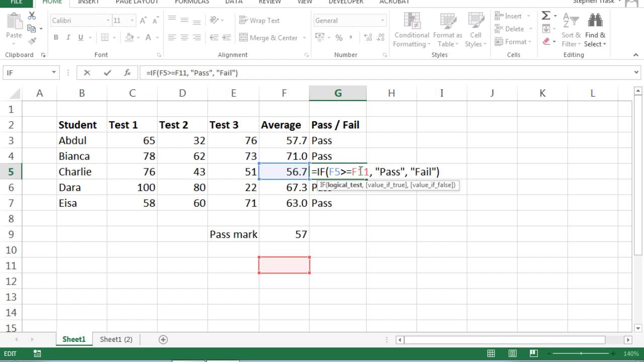Image resolution: width=644 pixels, height=362 pixels.
Task: Toggle Wrap Text
Action: (259, 21)
